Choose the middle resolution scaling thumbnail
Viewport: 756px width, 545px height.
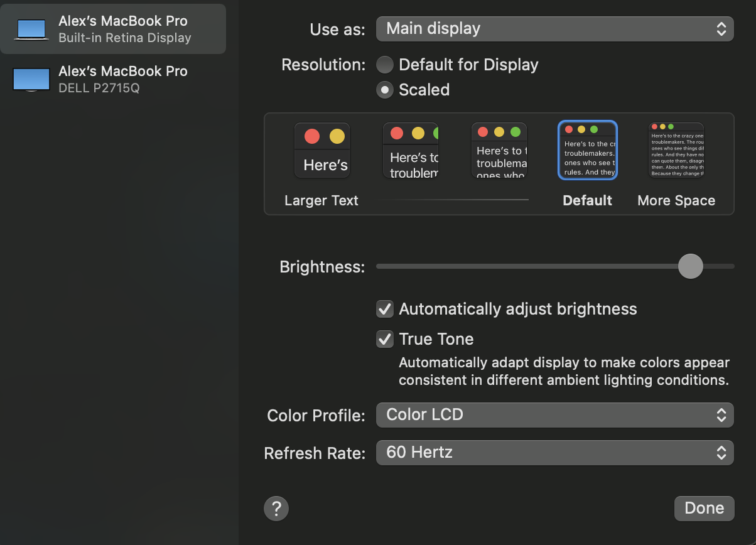pyautogui.click(x=499, y=151)
